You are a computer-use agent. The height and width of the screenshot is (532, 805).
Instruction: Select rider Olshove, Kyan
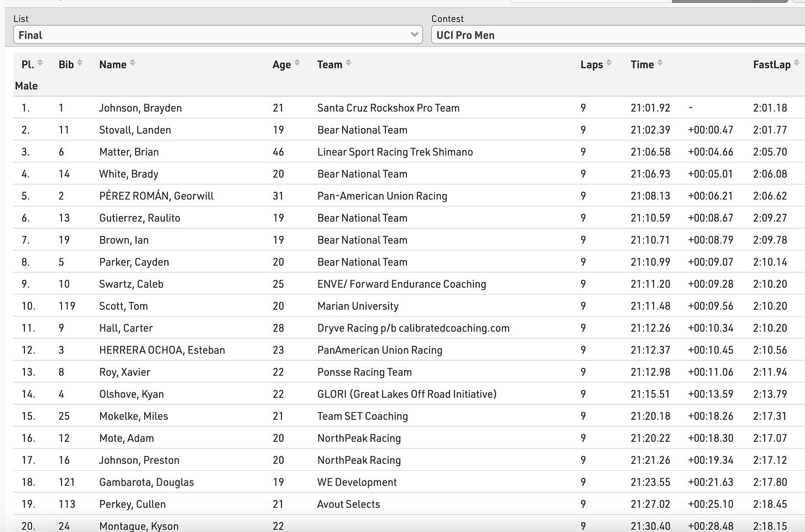coord(132,394)
